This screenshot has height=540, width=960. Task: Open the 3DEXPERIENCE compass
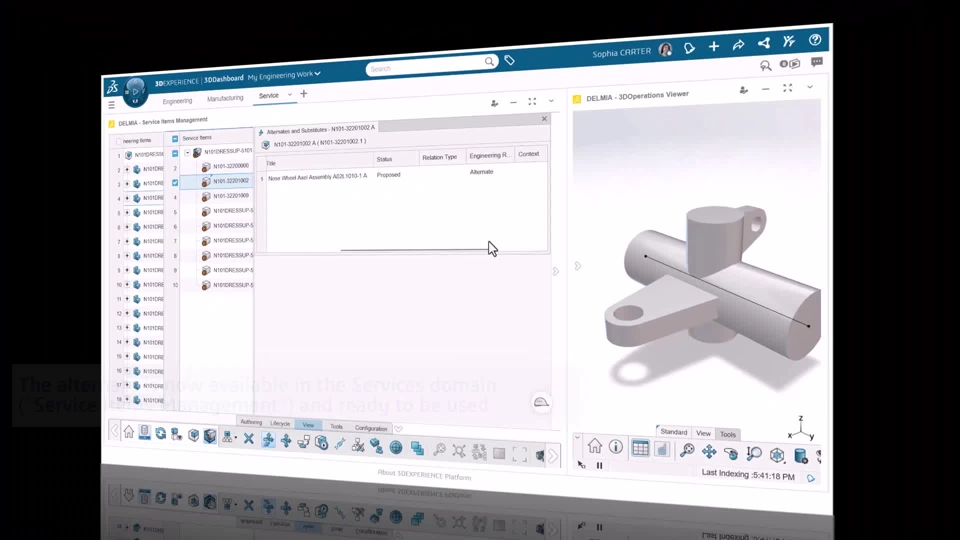coord(135,92)
